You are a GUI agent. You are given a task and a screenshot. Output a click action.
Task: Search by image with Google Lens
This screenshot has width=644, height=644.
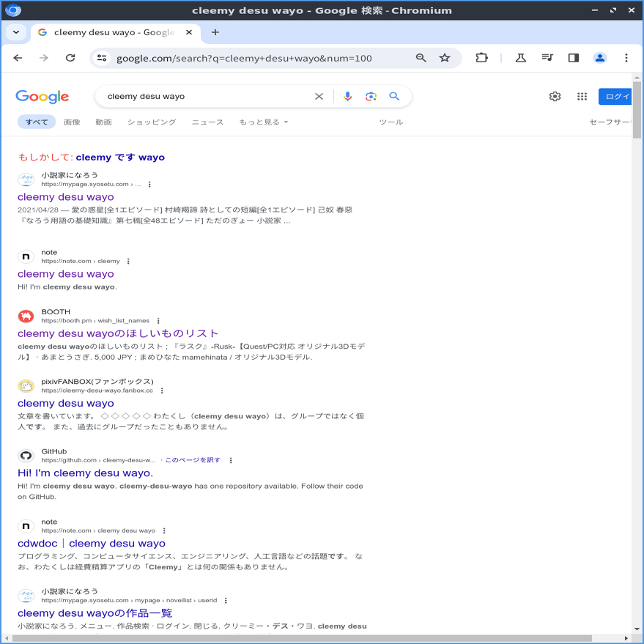tap(371, 97)
